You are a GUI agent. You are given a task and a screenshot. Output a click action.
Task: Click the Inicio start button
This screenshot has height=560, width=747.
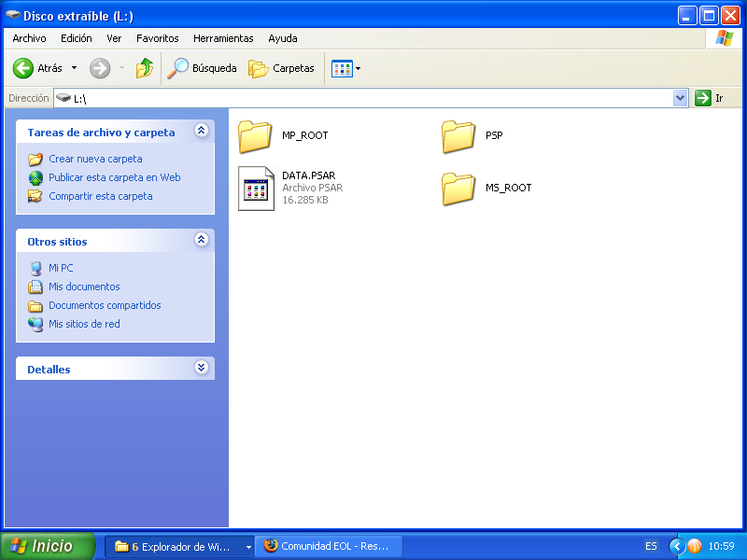[x=48, y=546]
